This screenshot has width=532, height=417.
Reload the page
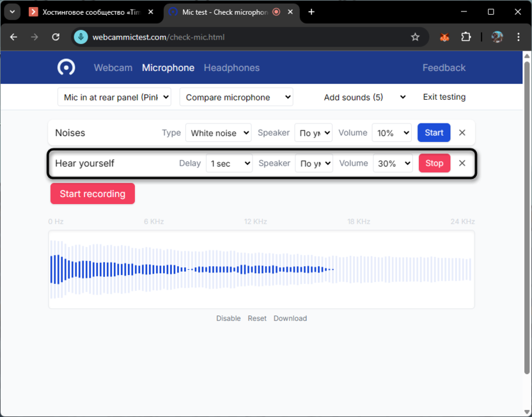(x=56, y=37)
